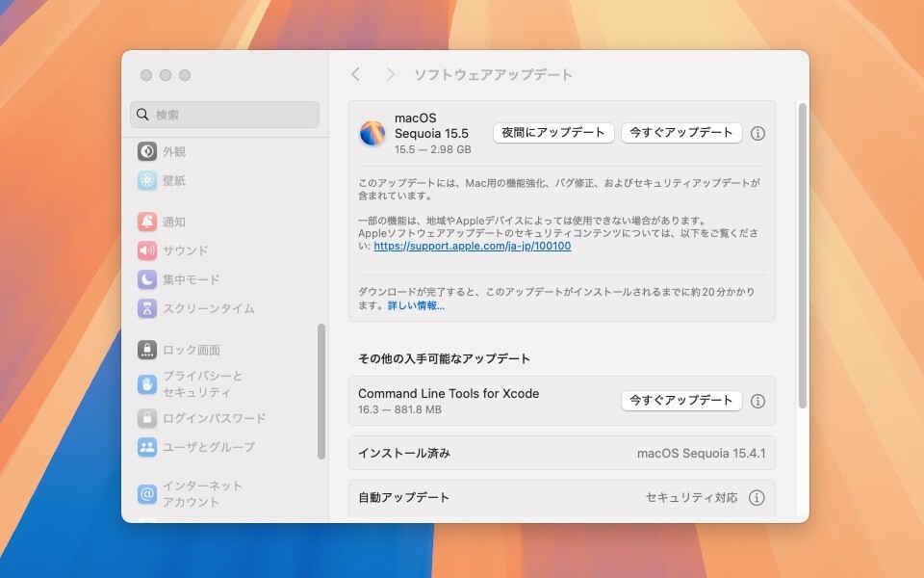Select 外観 in sidebar
Viewport: 924px width, 578px height.
[174, 151]
